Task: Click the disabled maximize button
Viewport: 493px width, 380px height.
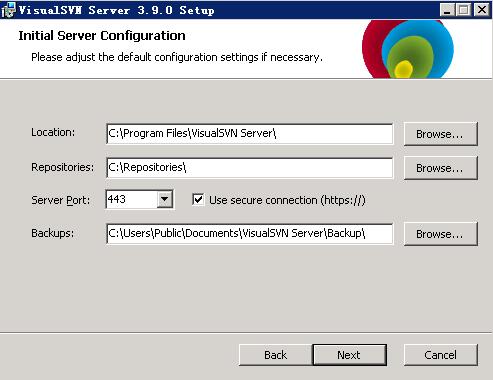Action: 463,10
